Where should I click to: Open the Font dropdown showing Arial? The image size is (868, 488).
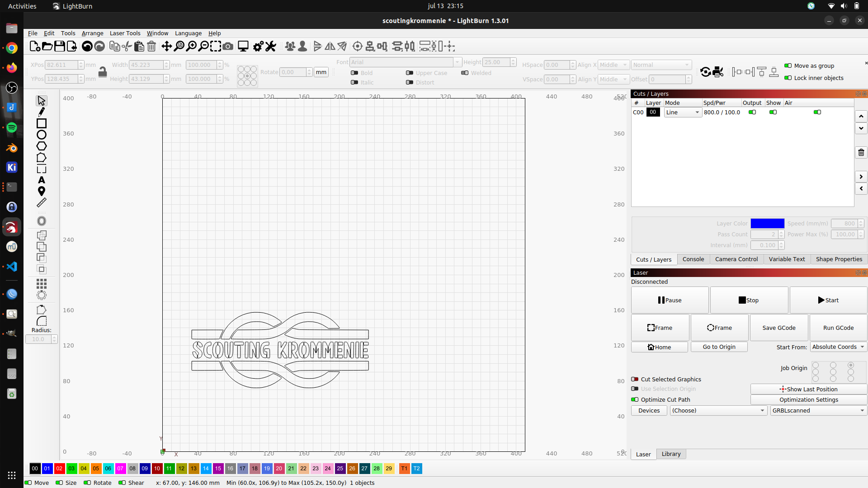tap(406, 62)
